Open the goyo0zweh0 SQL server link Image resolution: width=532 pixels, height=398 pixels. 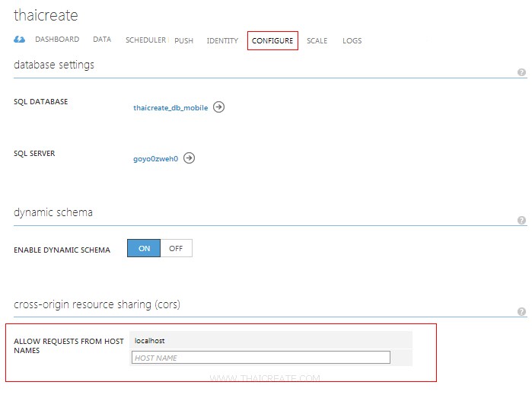click(155, 159)
